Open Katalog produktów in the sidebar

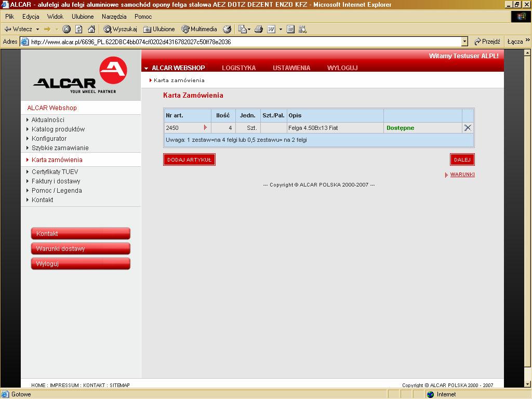(58, 129)
